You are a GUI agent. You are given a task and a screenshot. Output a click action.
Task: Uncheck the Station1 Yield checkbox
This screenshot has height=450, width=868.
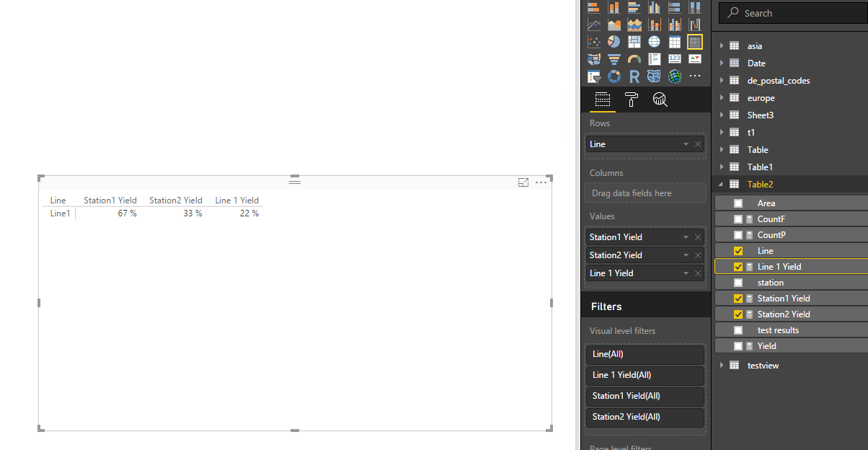coord(738,299)
